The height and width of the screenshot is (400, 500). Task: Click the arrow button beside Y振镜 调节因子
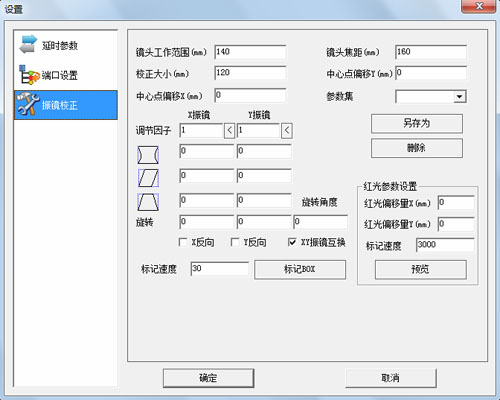click(x=287, y=131)
